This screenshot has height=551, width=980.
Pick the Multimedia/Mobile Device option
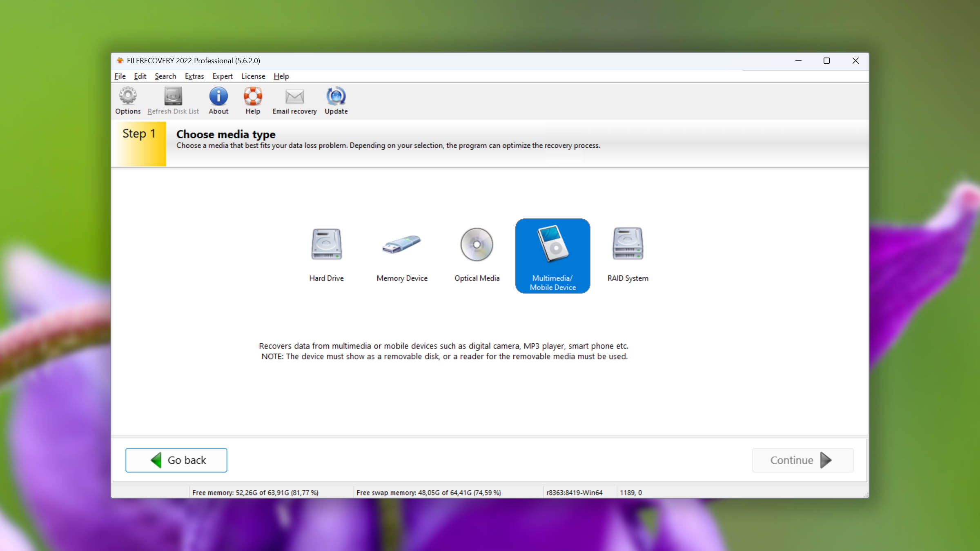552,256
